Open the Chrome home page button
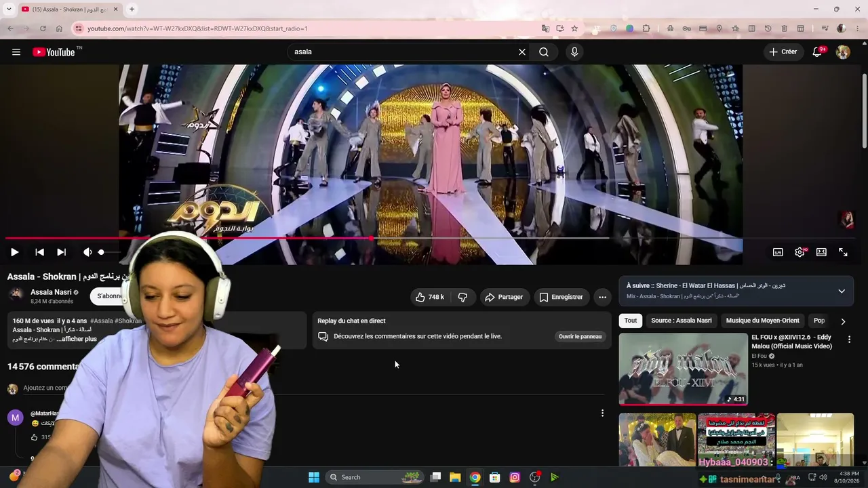This screenshot has width=868, height=488. [59, 28]
